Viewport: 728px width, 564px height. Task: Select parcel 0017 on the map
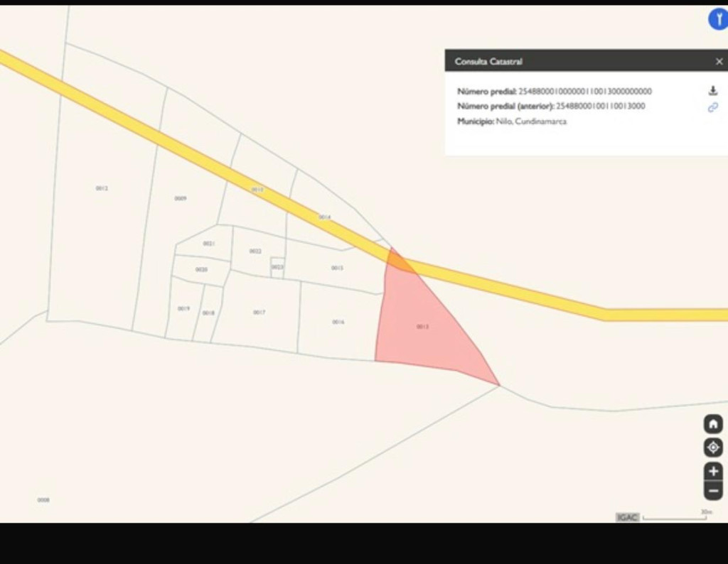[259, 313]
